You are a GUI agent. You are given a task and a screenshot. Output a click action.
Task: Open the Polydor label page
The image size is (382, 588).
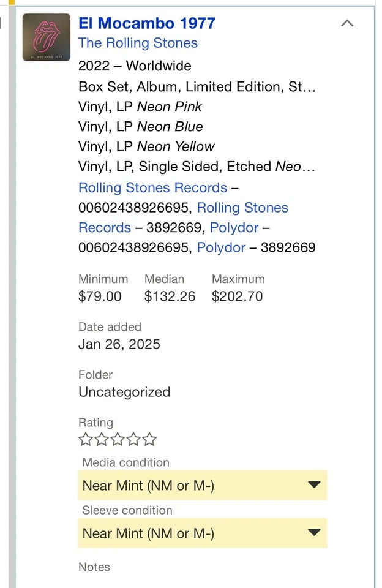[234, 227]
